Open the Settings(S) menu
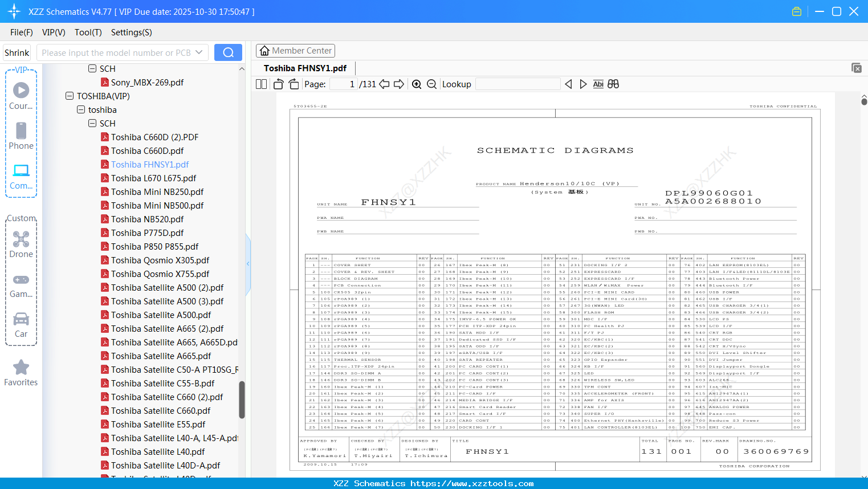This screenshot has height=489, width=868. pos(132,32)
